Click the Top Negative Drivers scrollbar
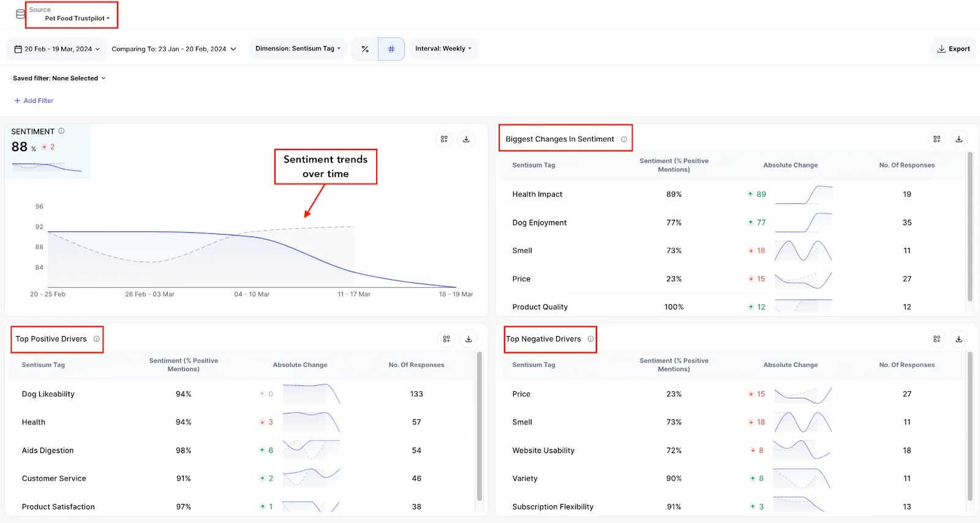980x523 pixels. tap(970, 426)
